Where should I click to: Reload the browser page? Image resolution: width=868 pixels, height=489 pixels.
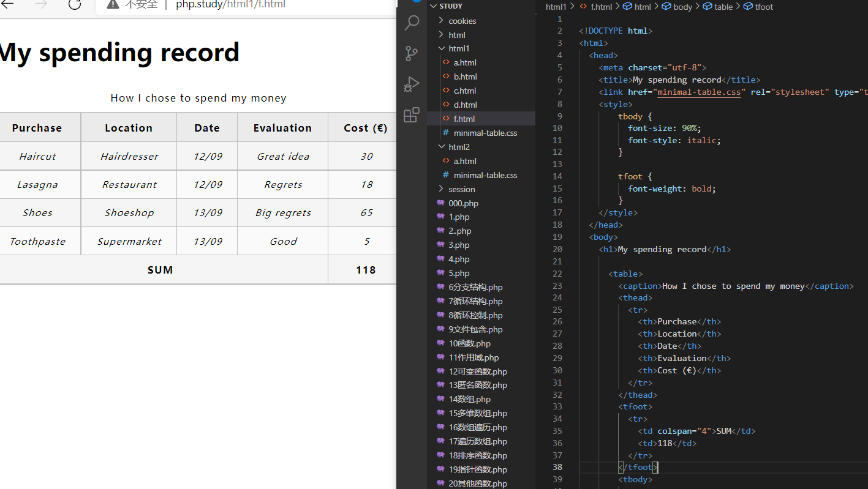point(75,4)
